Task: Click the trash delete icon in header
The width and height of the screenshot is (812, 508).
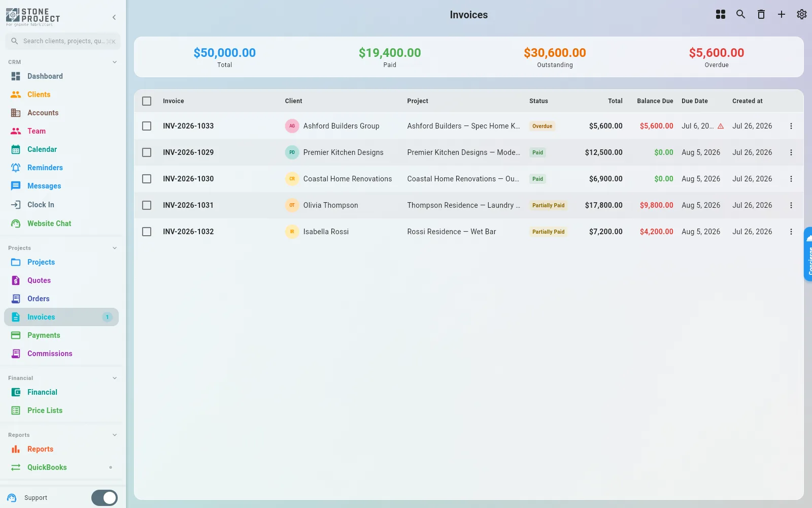Action: pos(761,14)
